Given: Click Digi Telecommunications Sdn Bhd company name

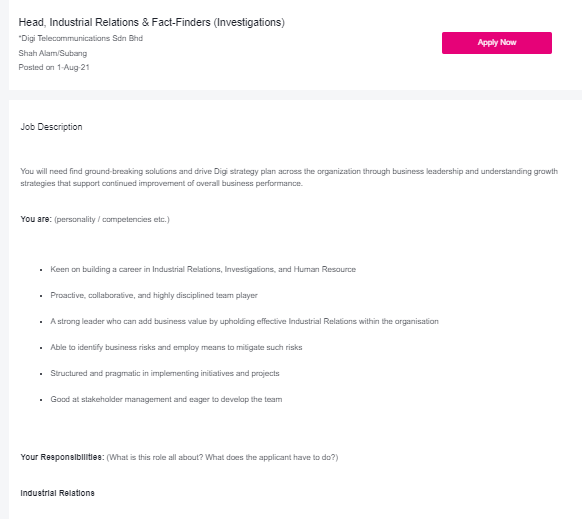Looking at the screenshot, I should coord(81,38).
